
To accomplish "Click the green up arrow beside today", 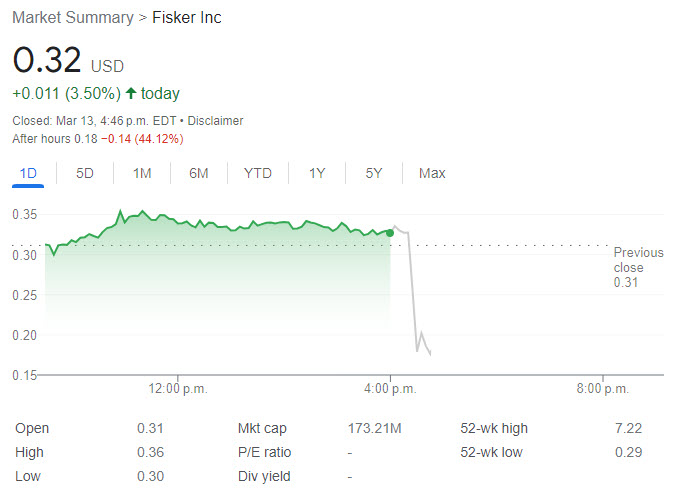I will pos(130,94).
